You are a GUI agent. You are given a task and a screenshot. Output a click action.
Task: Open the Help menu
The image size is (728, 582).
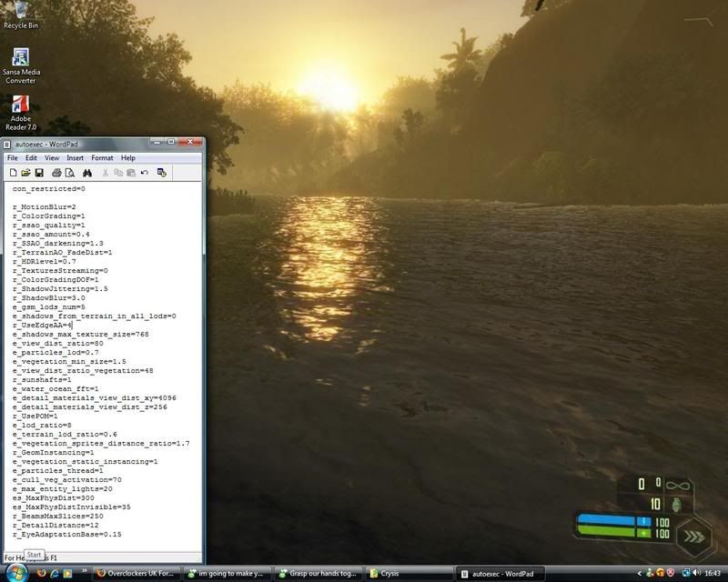point(127,158)
